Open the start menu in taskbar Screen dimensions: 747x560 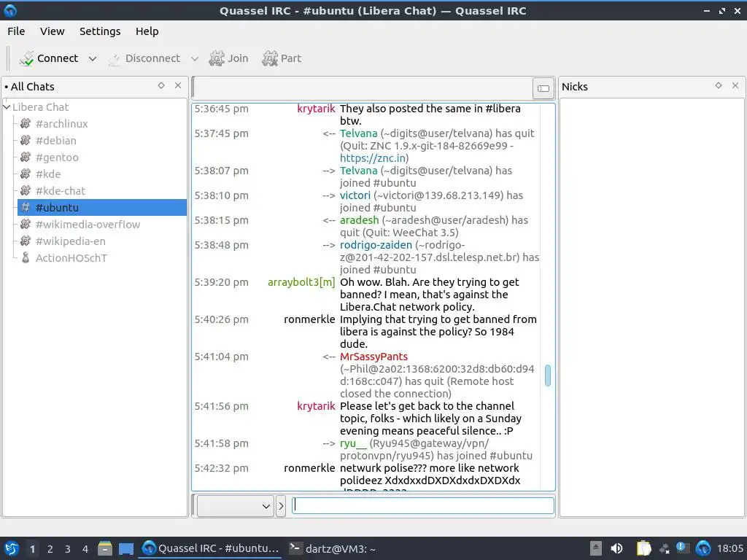(x=12, y=548)
